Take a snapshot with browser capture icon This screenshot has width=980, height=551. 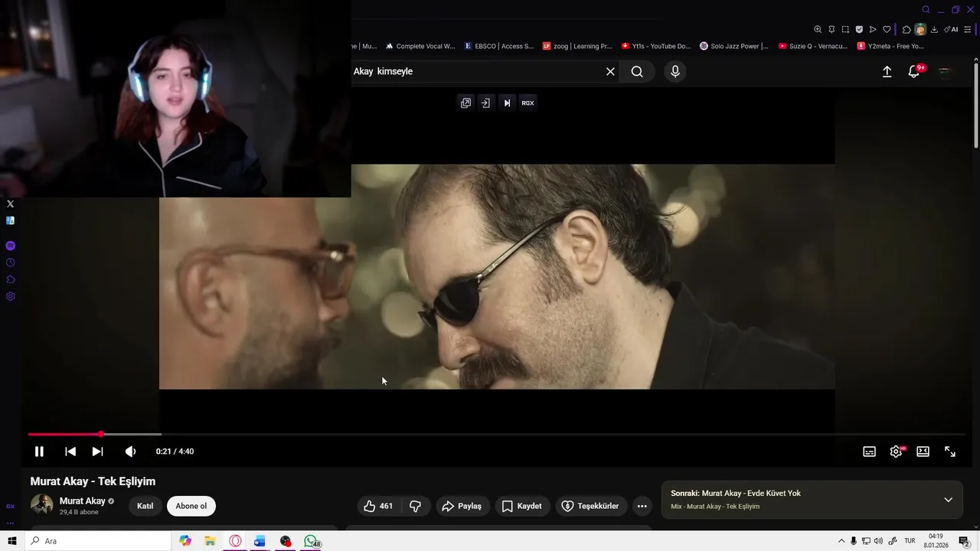point(845,29)
